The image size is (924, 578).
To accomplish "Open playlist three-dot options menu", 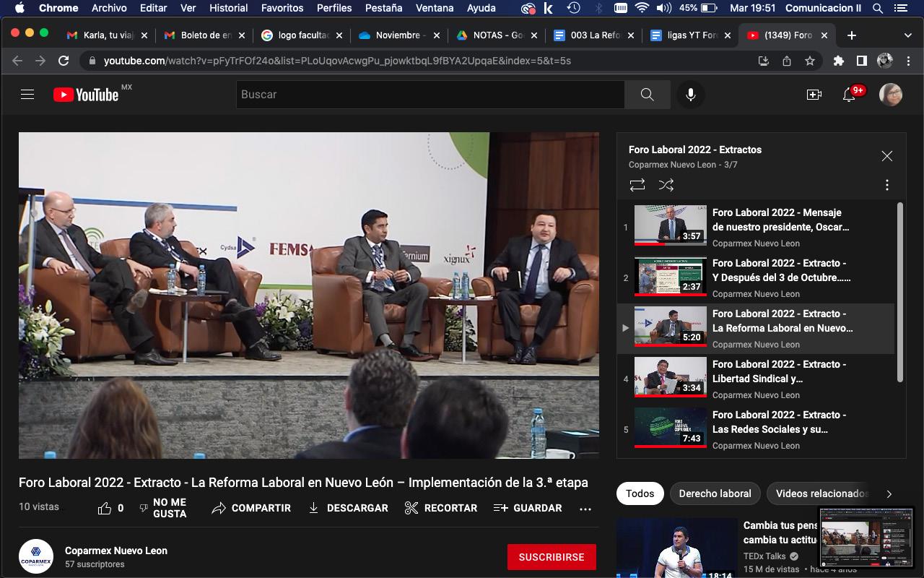I will tap(887, 186).
